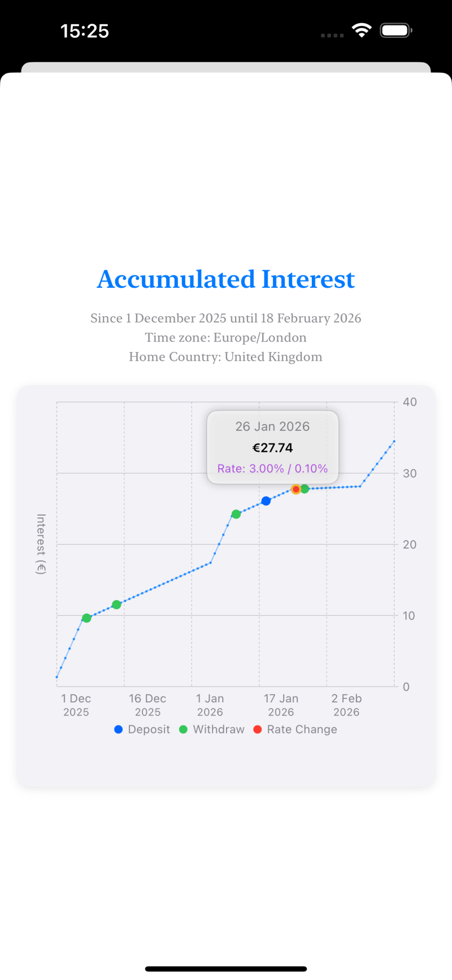Click the Withdraw legend label
Viewport: 452px width, 980px height.
click(219, 729)
